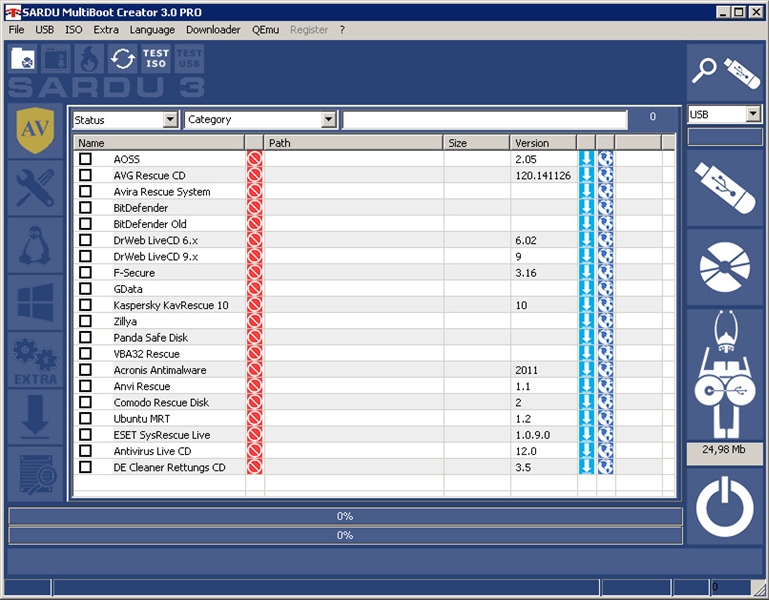
Task: Open the ISO menu
Action: click(x=74, y=29)
